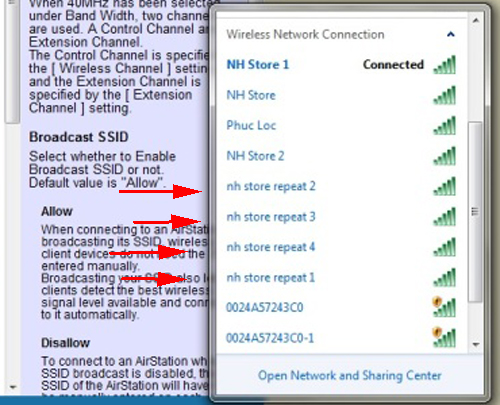Select the connected NH Store 1 network
Image resolution: width=500 pixels, height=405 pixels.
(x=341, y=65)
